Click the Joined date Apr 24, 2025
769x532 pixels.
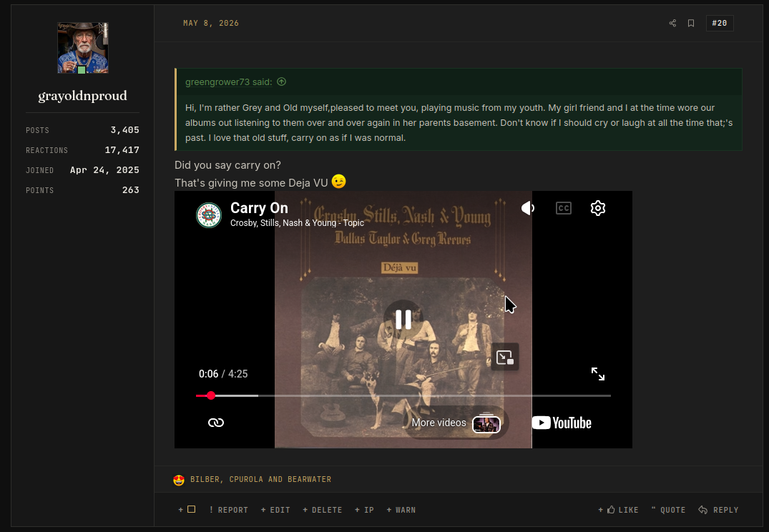tap(104, 170)
